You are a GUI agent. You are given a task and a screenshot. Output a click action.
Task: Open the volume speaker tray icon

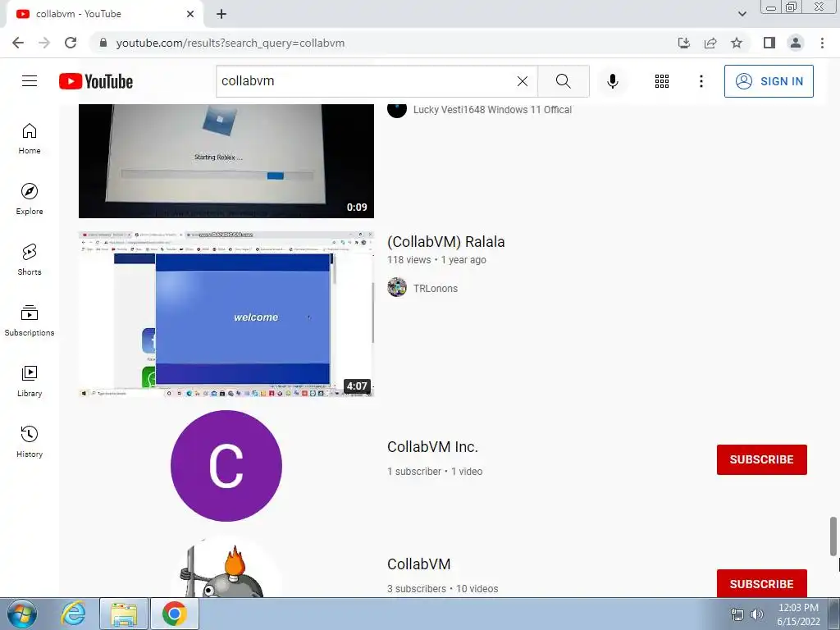[756, 614]
